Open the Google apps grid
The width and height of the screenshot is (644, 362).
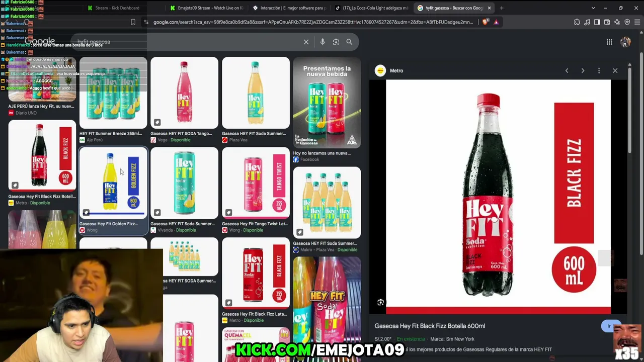[609, 42]
